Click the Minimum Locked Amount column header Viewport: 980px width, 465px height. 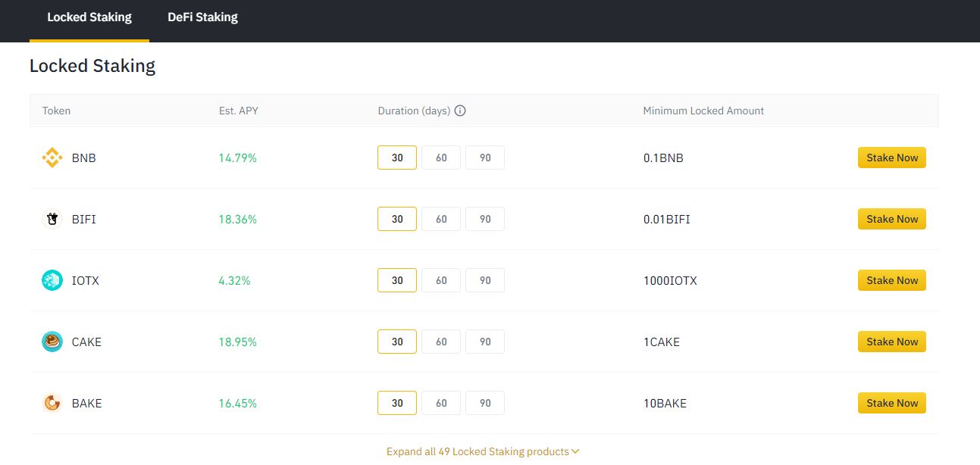pos(703,111)
